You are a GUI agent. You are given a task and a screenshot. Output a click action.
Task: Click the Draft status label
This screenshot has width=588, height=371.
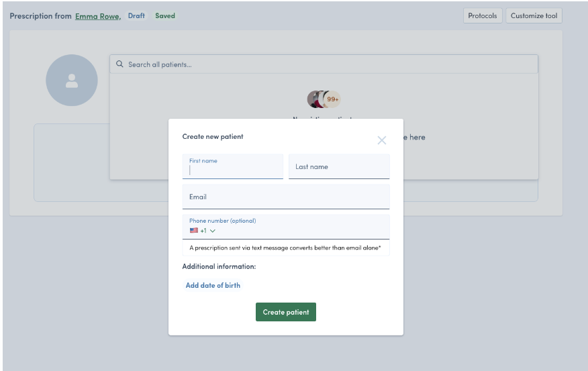(x=136, y=15)
